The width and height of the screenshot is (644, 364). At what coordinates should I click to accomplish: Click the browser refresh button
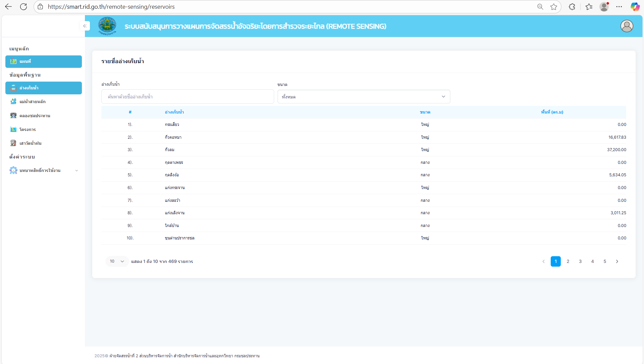(x=23, y=7)
